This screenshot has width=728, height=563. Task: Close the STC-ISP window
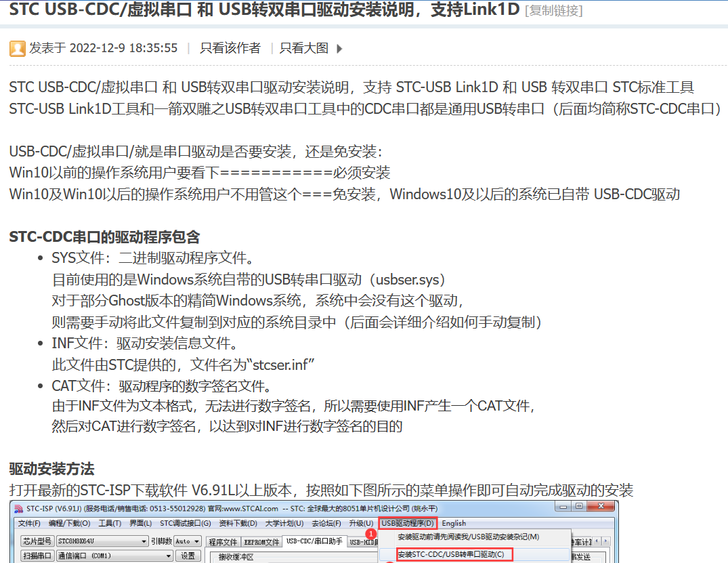(x=601, y=506)
